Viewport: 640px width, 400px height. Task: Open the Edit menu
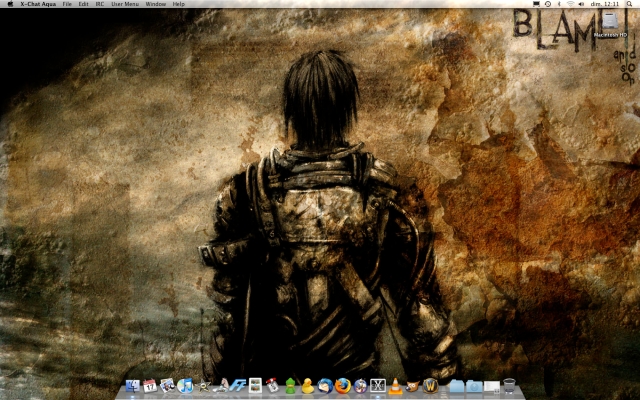click(83, 4)
